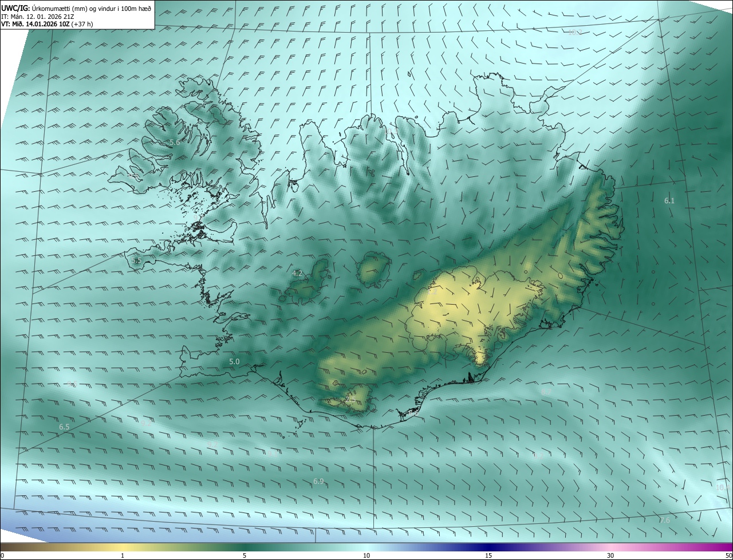Pick the pink colour band above tick 30
Screen dimensions: 733x560
pos(610,547)
